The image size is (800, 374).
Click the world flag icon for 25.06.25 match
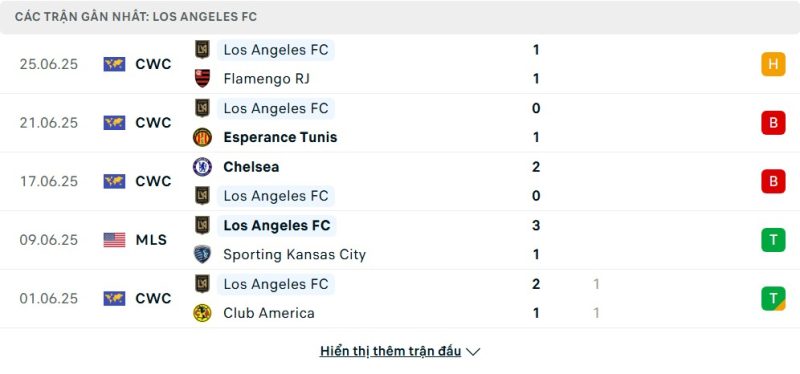(x=114, y=64)
